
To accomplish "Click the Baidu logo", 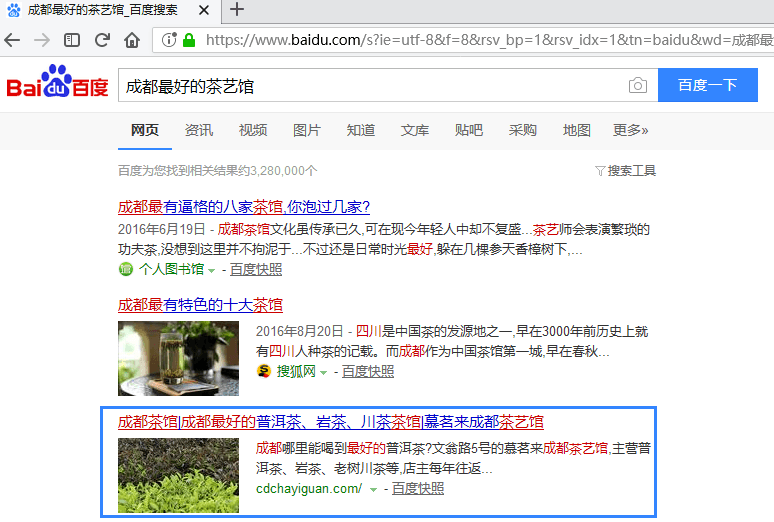I will [x=57, y=81].
